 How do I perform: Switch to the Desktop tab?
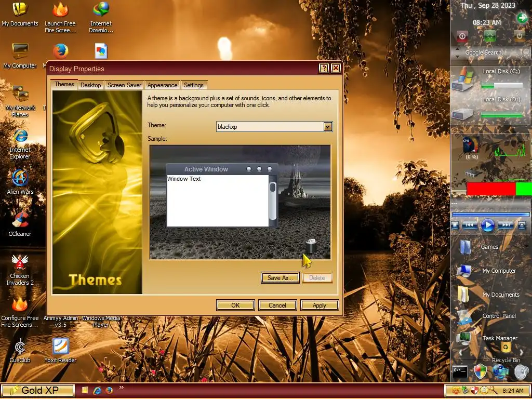click(90, 85)
